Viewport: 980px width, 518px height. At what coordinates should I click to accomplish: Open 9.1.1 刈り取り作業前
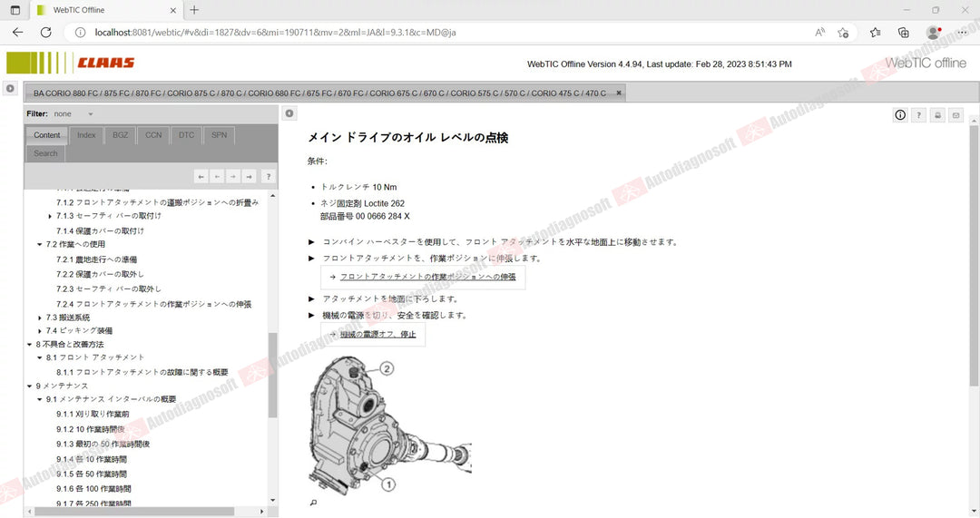pos(93,414)
